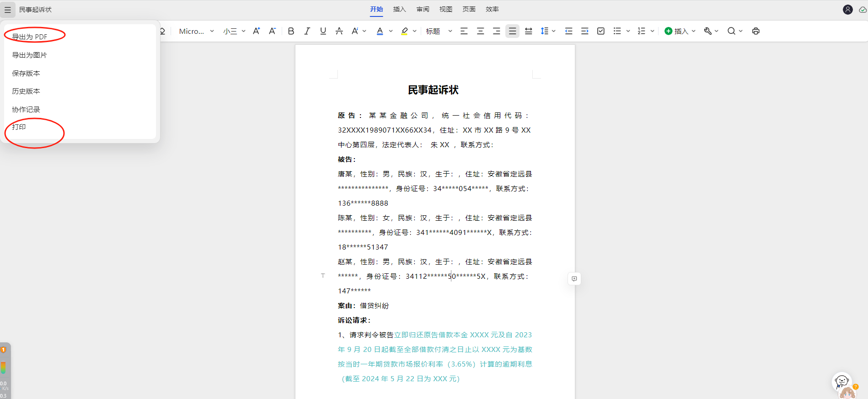
Task: Open the font name dropdown
Action: 196,31
